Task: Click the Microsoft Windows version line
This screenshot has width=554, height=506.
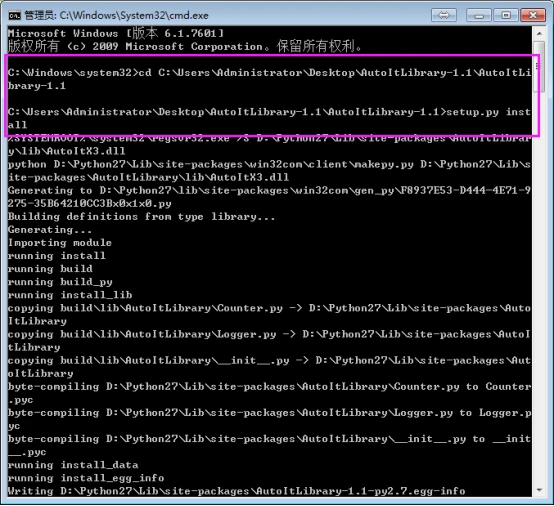Action: pyautogui.click(x=116, y=33)
